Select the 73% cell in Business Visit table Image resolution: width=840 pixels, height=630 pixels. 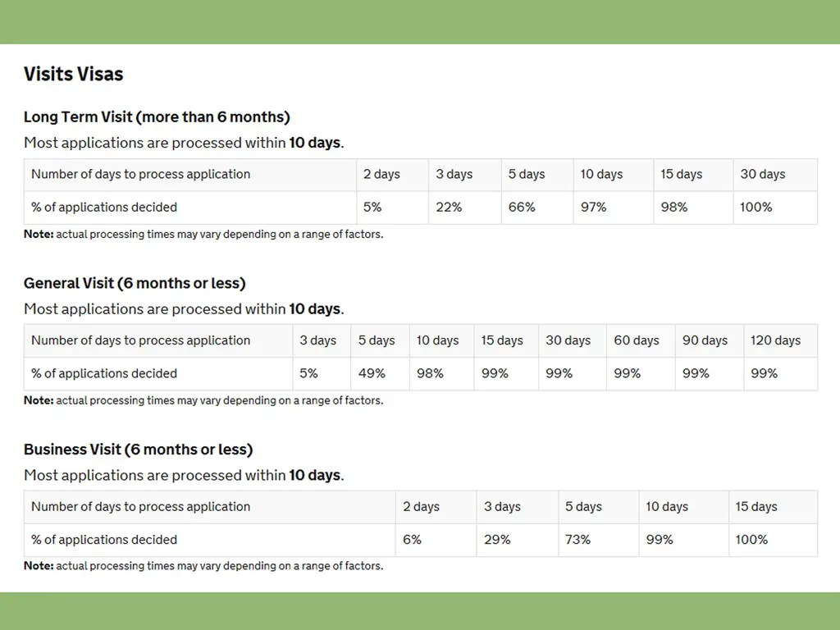[577, 540]
